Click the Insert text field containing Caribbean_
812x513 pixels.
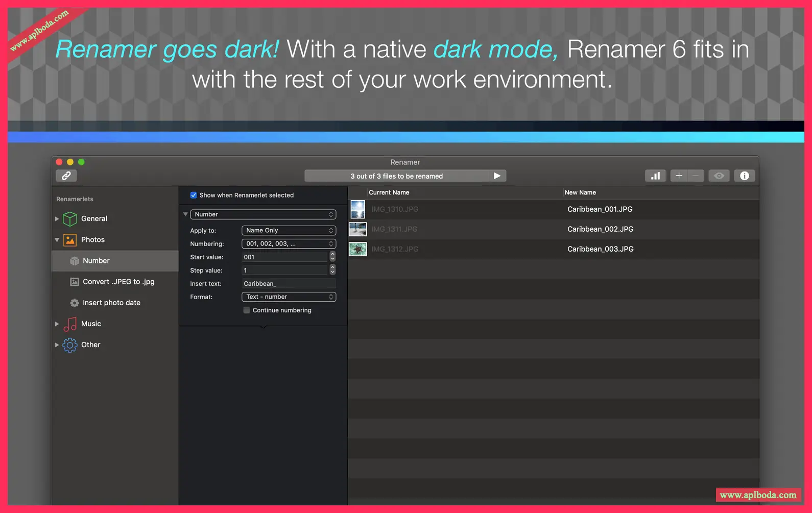tap(289, 284)
